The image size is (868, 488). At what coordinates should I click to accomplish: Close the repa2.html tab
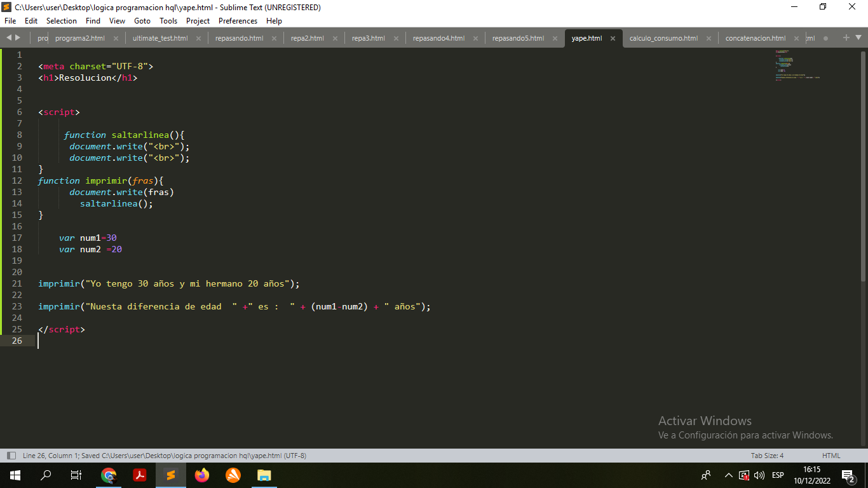335,38
